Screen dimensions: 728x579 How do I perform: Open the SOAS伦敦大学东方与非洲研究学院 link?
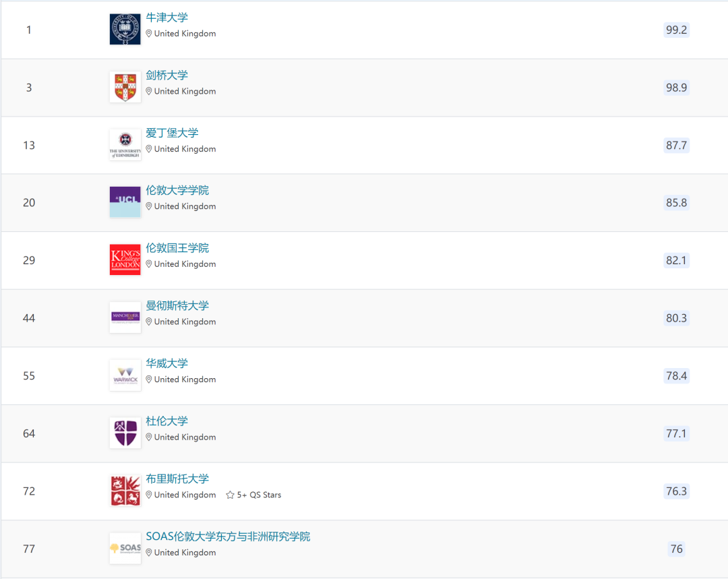pos(228,537)
